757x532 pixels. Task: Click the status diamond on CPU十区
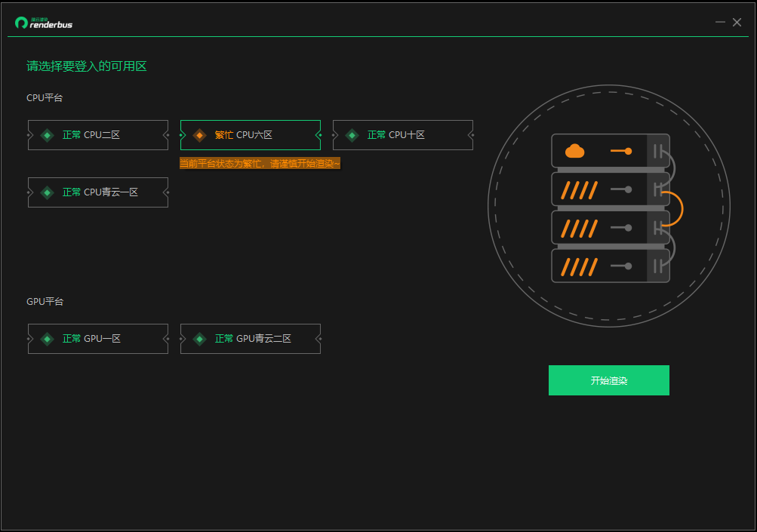point(352,134)
